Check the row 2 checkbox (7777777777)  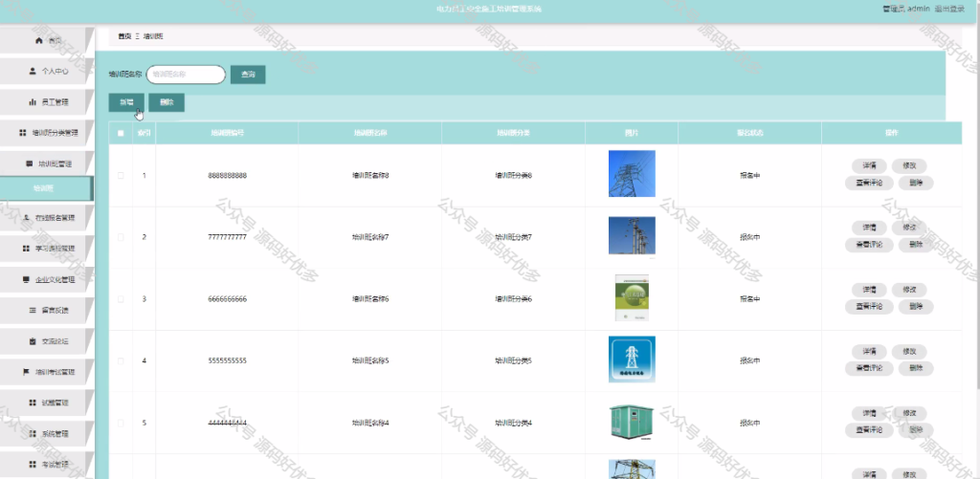coord(121,237)
